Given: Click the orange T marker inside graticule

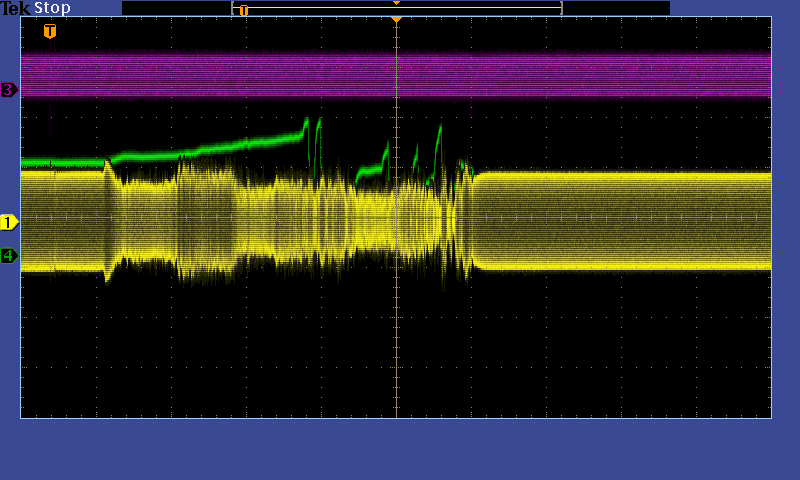Looking at the screenshot, I should tap(50, 31).
